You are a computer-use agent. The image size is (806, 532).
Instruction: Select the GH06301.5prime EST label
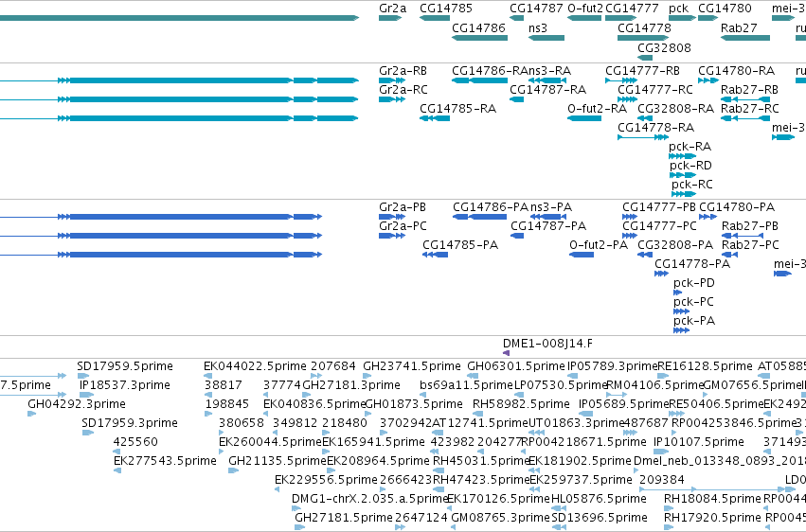click(516, 366)
